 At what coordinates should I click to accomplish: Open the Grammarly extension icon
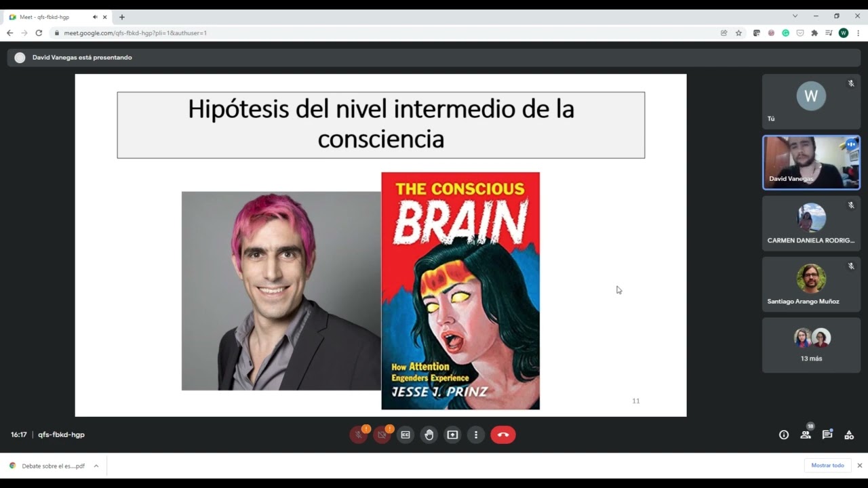click(x=785, y=33)
